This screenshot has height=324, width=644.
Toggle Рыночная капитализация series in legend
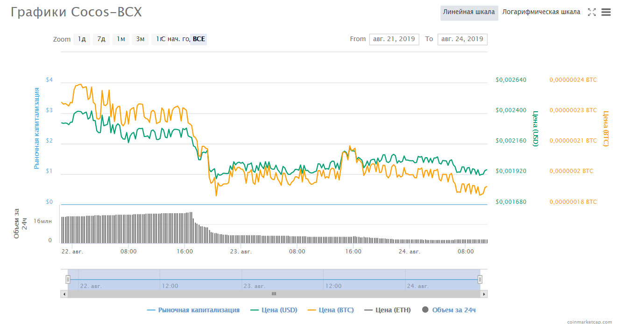pyautogui.click(x=193, y=310)
